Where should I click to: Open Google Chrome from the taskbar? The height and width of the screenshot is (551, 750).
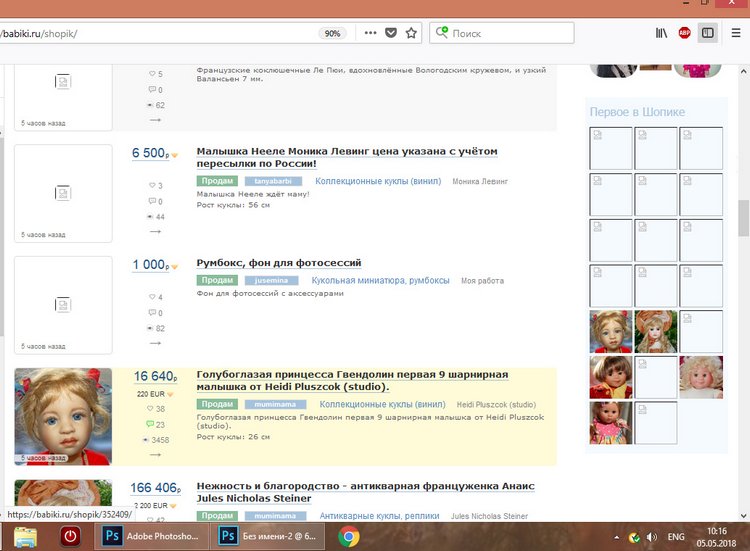(349, 536)
